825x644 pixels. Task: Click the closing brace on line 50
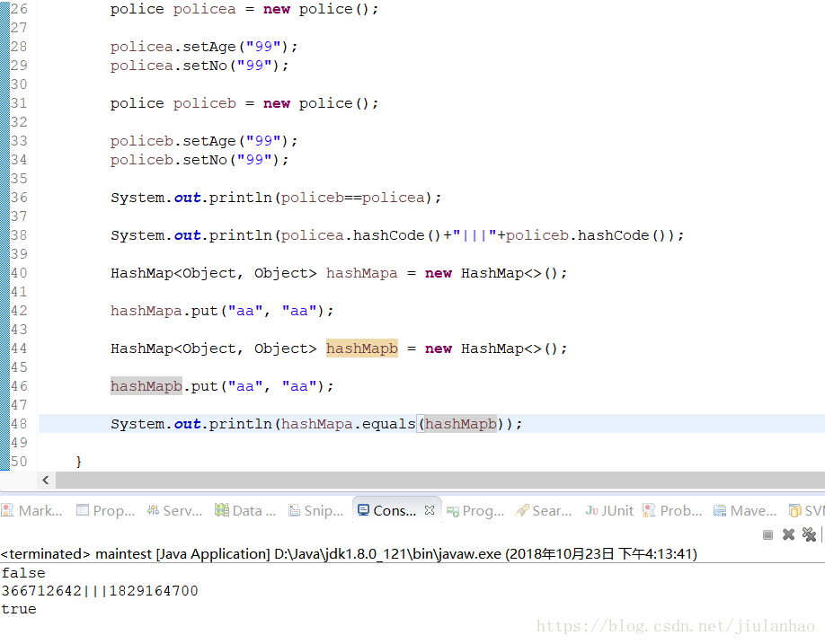(x=79, y=462)
